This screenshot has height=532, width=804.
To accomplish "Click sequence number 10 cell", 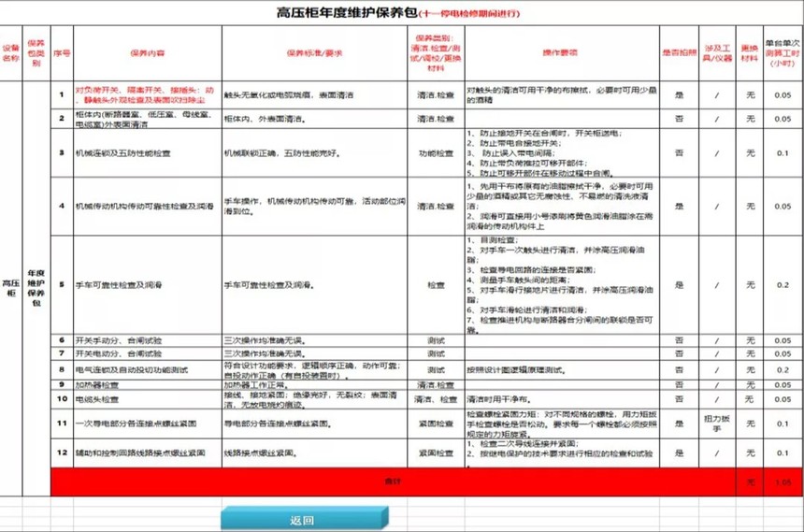I will (62, 399).
